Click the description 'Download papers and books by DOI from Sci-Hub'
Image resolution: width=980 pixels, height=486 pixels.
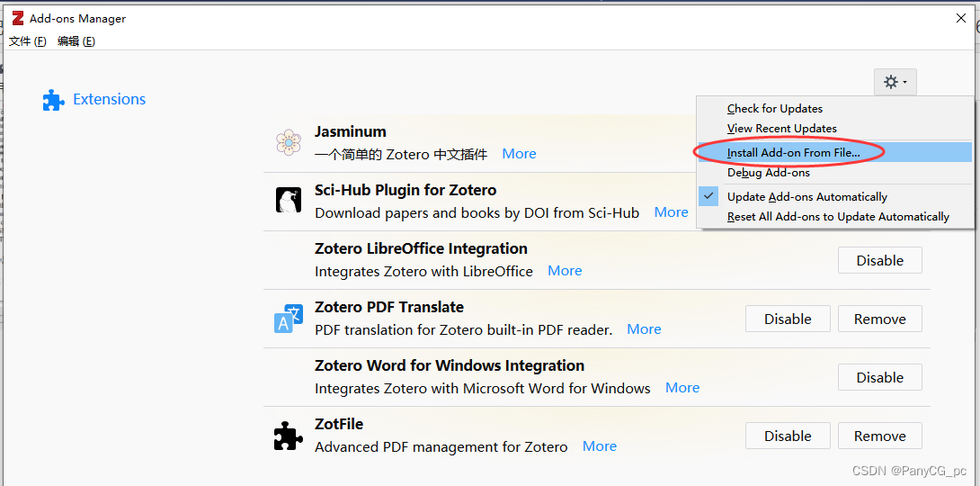pyautogui.click(x=477, y=213)
